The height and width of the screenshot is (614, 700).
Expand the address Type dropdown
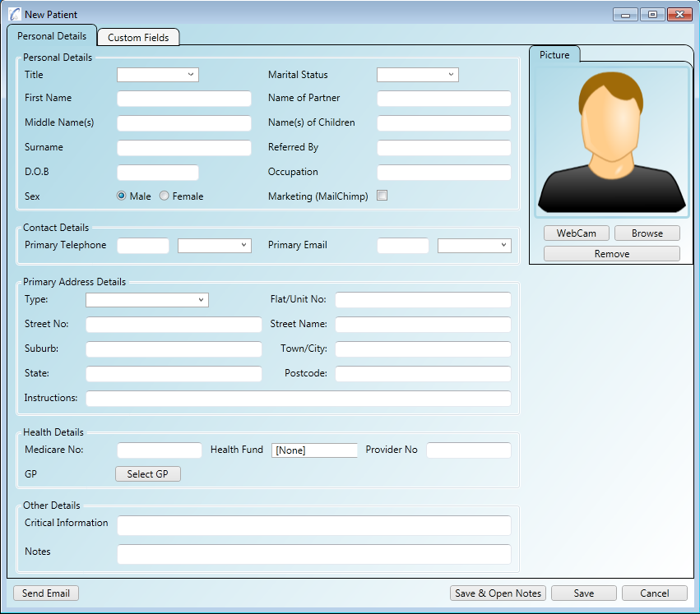click(x=146, y=300)
